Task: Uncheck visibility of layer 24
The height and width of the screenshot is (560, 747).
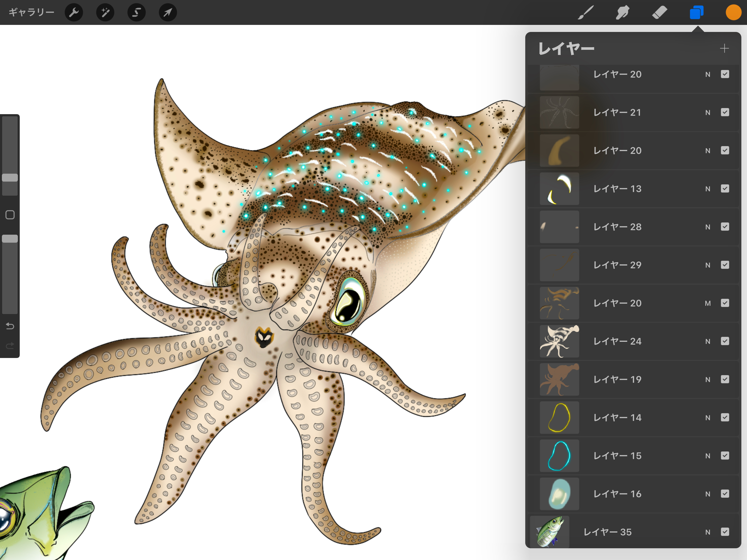Action: 725,341
